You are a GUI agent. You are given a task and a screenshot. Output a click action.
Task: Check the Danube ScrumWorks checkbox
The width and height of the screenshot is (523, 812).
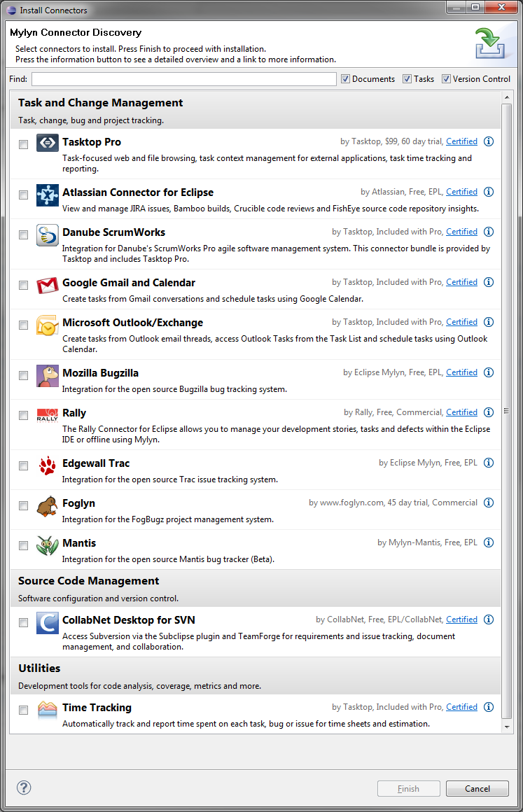click(23, 234)
